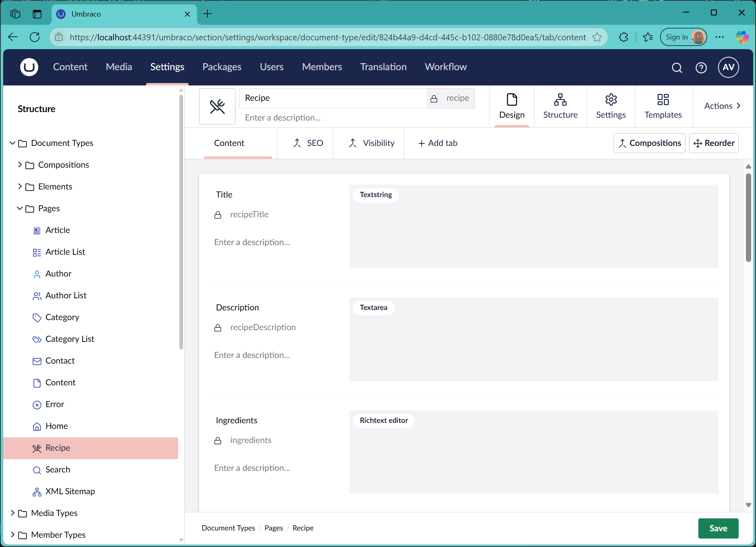Open the Textarea property editor
This screenshot has width=756, height=547.
coord(534,339)
